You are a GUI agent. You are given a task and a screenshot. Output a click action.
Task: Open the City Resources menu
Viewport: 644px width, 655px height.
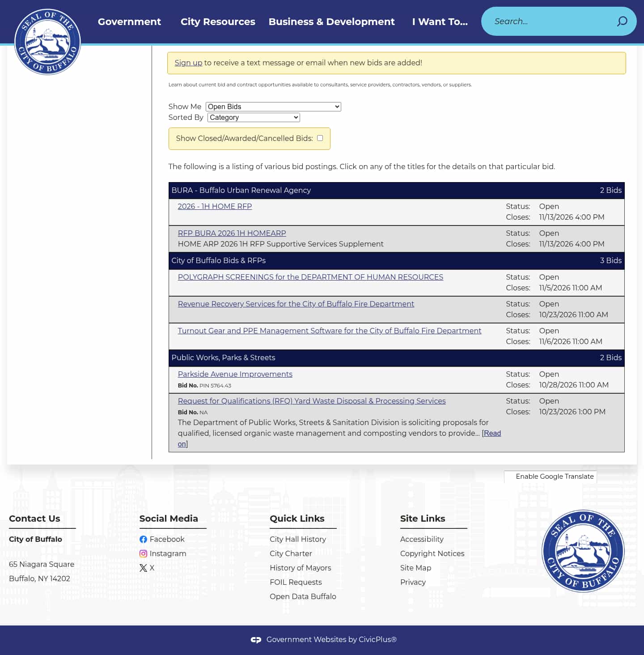218,21
